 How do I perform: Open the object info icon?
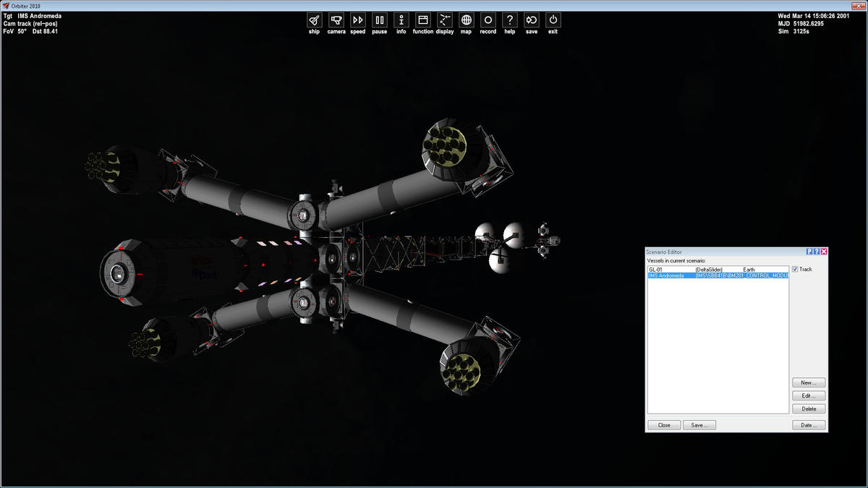click(x=401, y=20)
